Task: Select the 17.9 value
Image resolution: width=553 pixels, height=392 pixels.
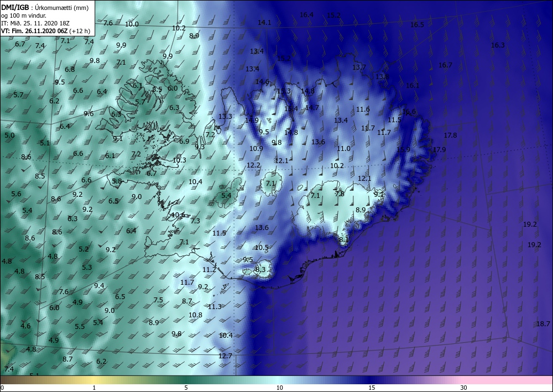Action: (439, 150)
